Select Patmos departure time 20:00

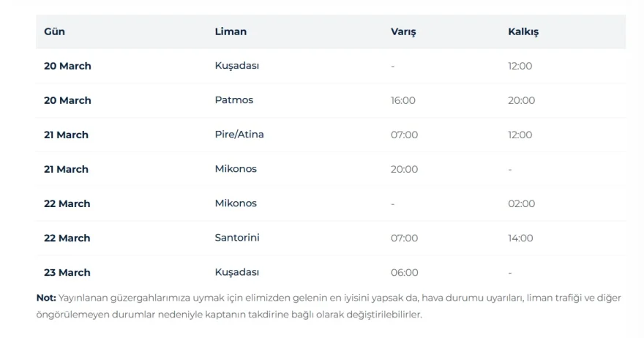pos(521,100)
